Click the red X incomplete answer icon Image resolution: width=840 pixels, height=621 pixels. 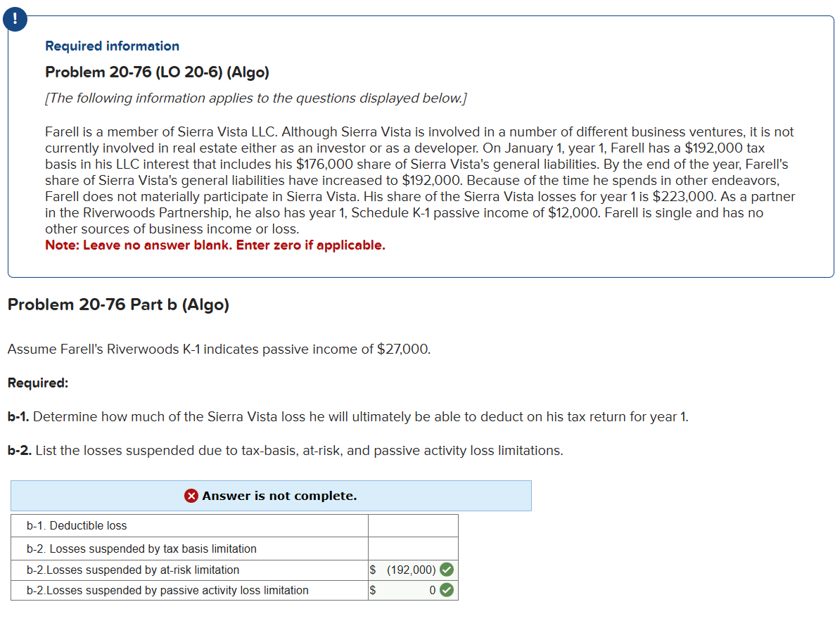pos(191,496)
